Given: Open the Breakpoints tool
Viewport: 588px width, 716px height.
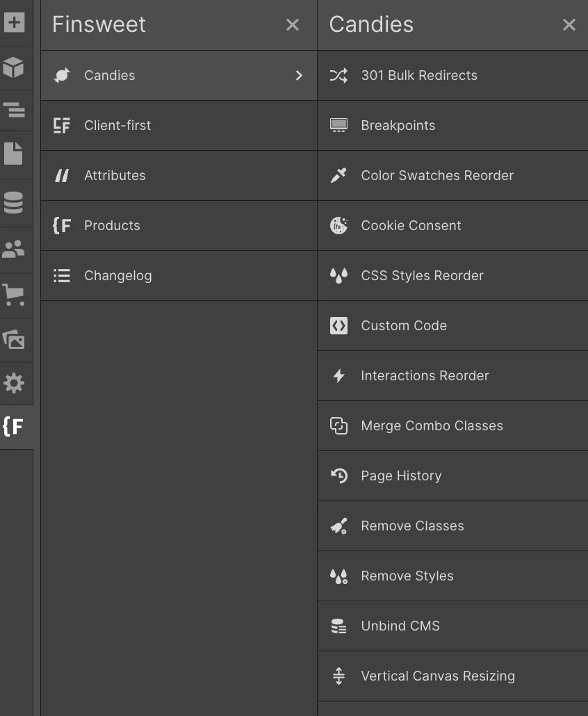Looking at the screenshot, I should coord(453,126).
